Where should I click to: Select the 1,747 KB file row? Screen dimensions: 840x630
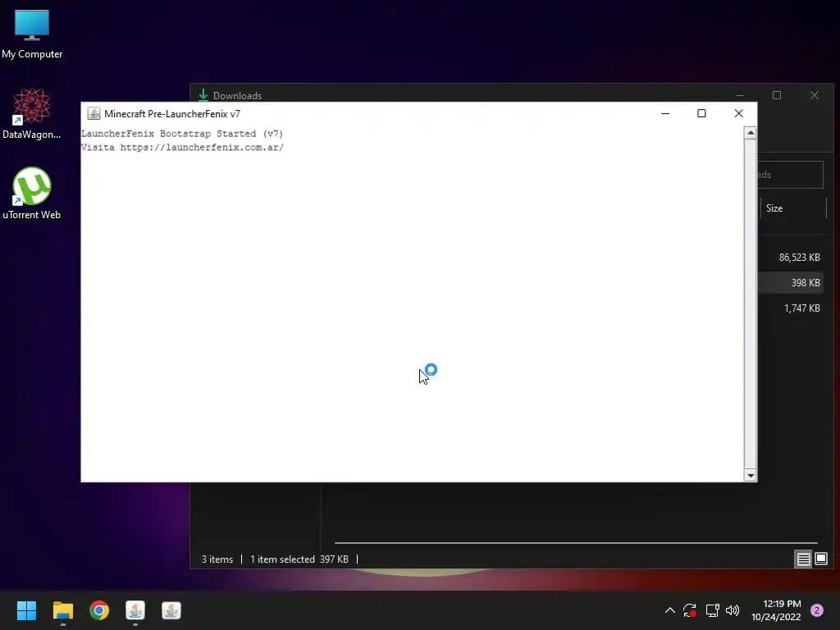(791, 308)
